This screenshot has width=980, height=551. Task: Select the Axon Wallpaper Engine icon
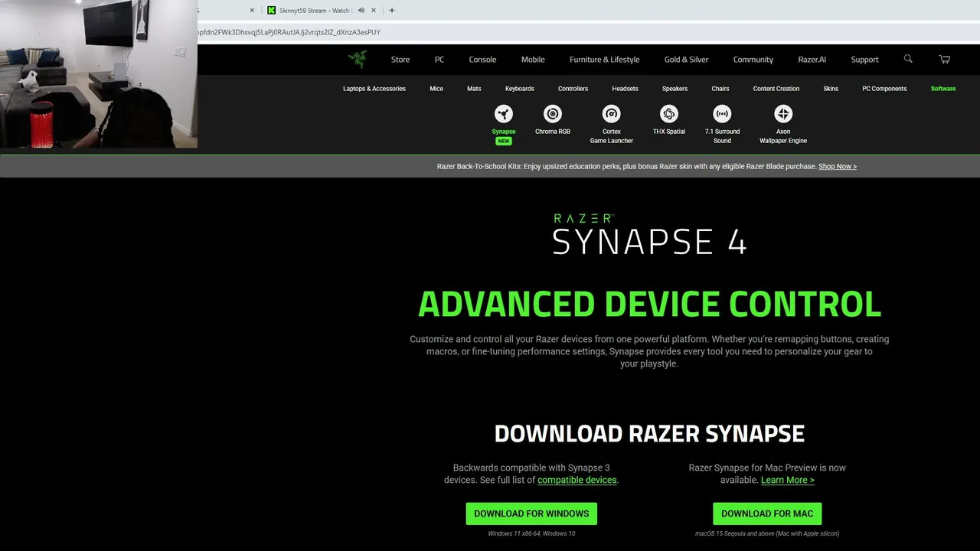pos(783,114)
